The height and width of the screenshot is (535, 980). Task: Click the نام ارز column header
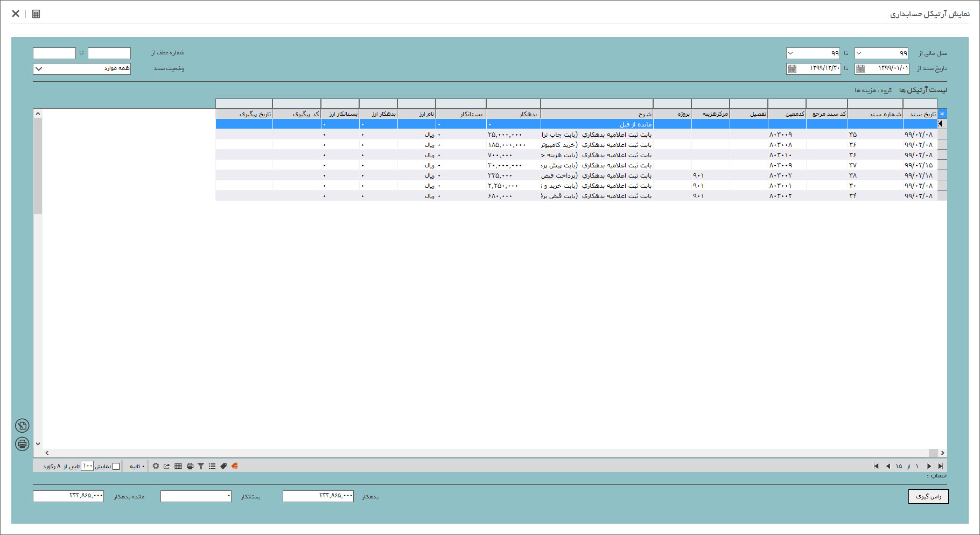tap(417, 114)
